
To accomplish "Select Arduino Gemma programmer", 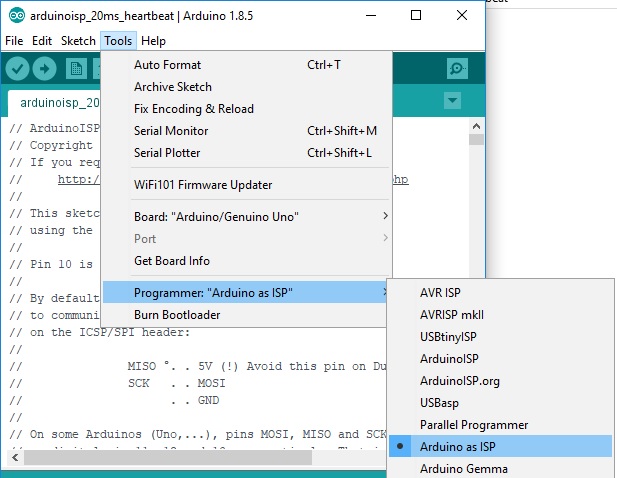I will pos(500,469).
